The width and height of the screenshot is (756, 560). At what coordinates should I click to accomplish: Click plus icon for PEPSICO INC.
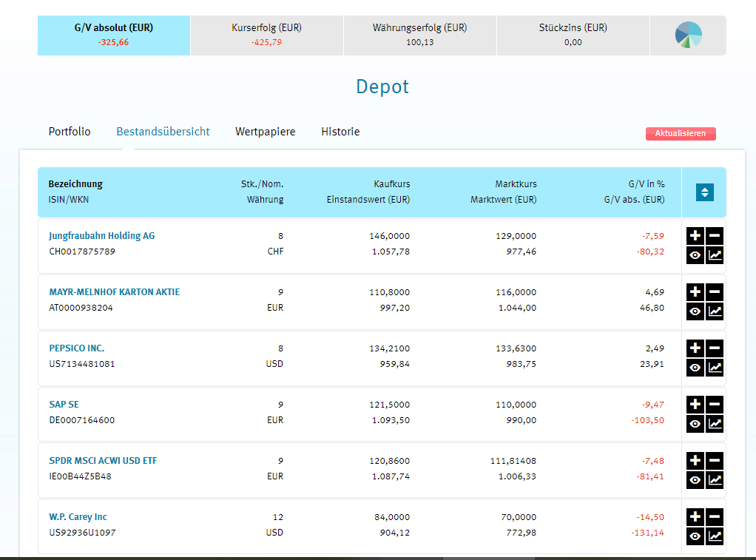[695, 348]
